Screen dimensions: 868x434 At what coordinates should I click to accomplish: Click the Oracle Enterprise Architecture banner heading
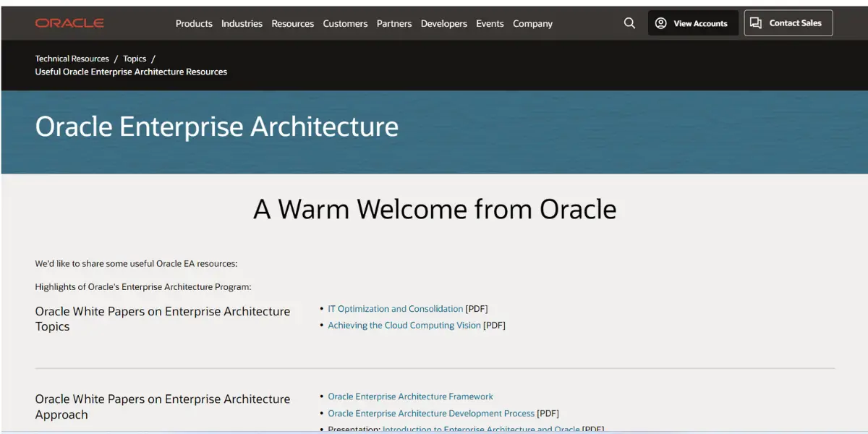217,127
